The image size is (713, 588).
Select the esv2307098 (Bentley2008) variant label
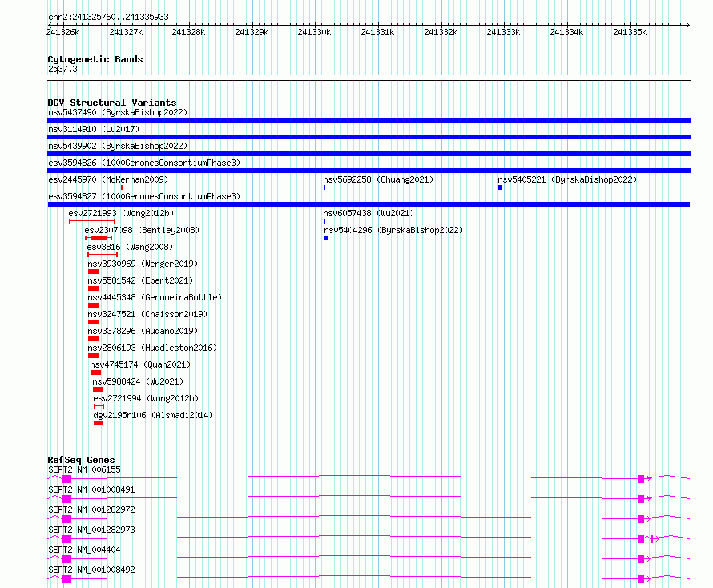coord(142,230)
